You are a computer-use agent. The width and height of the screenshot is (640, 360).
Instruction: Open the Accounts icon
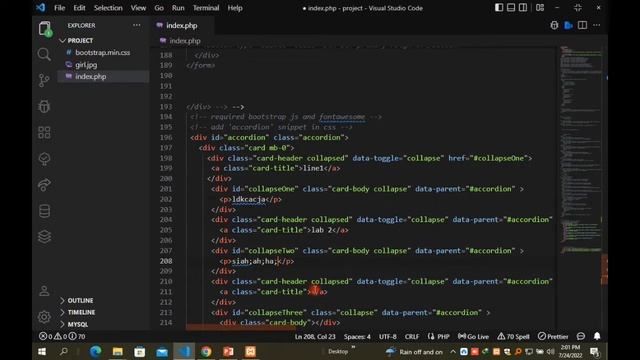tap(44, 291)
